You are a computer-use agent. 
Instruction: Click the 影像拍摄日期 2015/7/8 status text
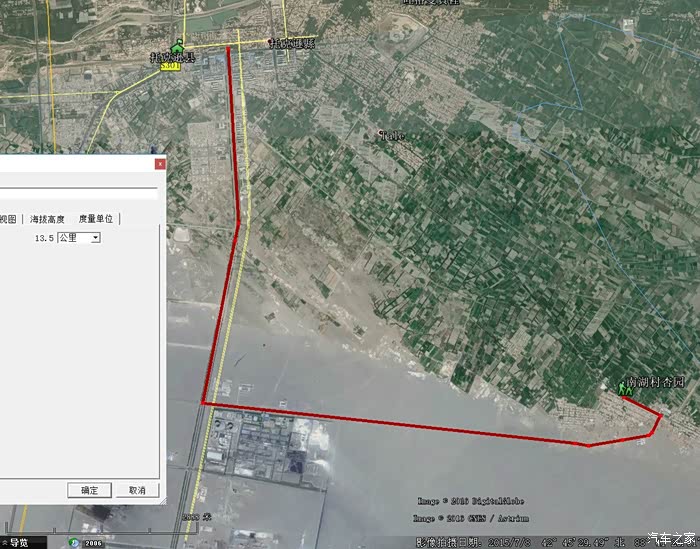474,543
